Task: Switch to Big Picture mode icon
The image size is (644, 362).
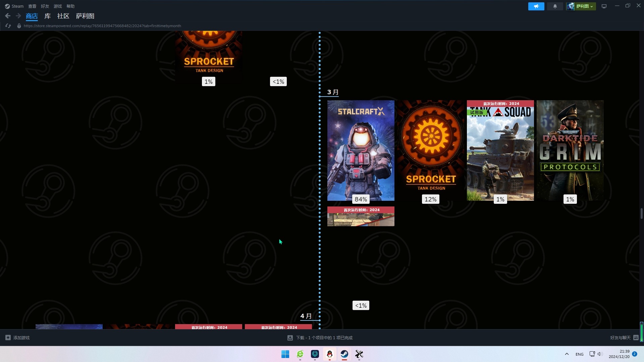Action: click(604, 6)
